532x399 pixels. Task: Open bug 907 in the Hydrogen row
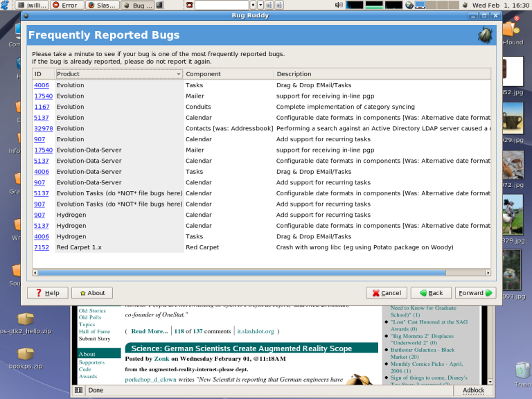pos(39,215)
